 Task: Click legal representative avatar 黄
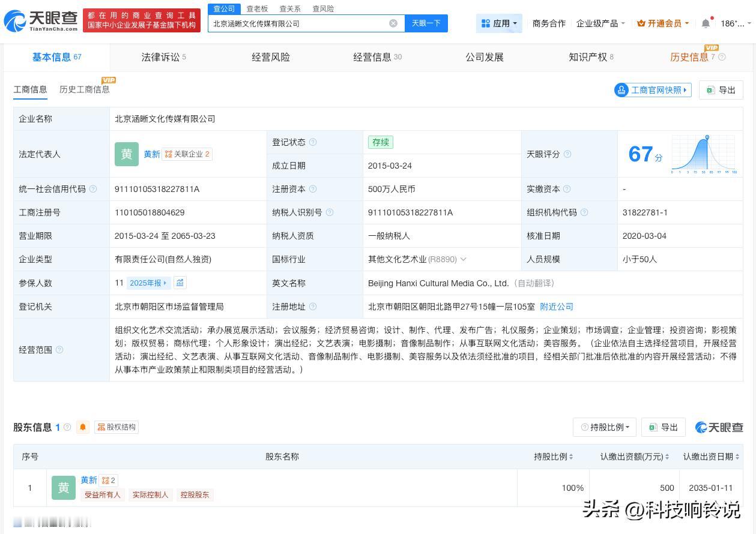pyautogui.click(x=127, y=154)
